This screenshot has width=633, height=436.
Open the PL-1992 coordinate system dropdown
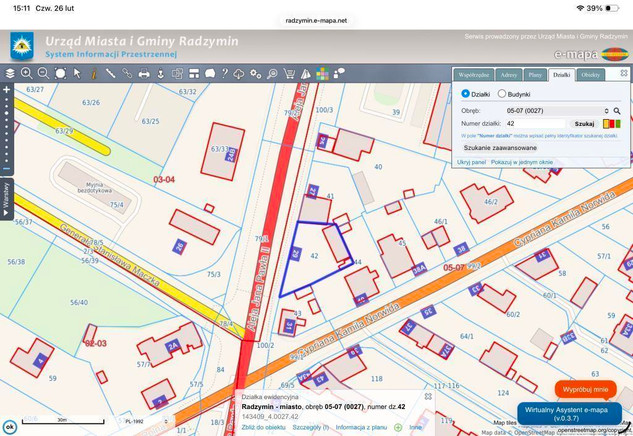tap(146, 422)
